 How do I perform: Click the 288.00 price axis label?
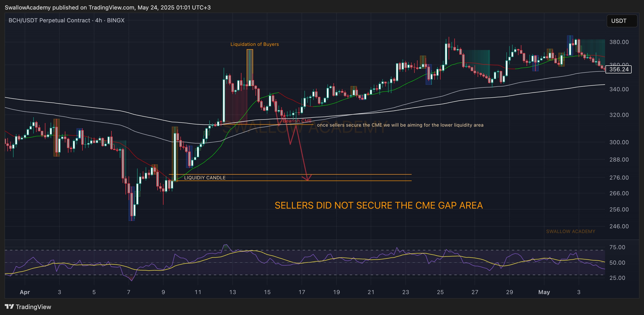click(x=619, y=159)
